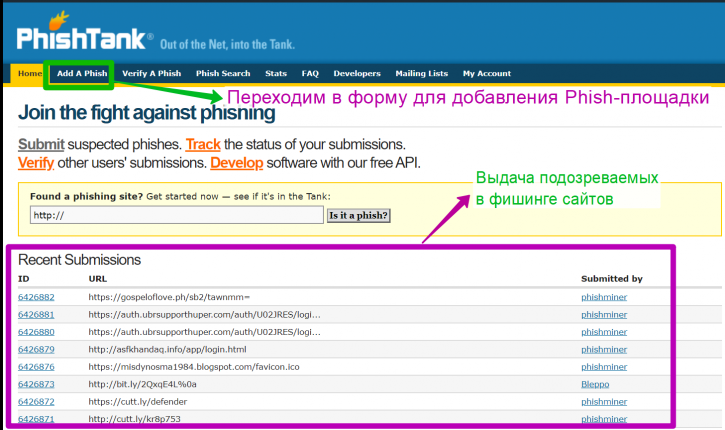Open submission ID 6426873
Image resolution: width=725 pixels, height=430 pixels.
[36, 384]
